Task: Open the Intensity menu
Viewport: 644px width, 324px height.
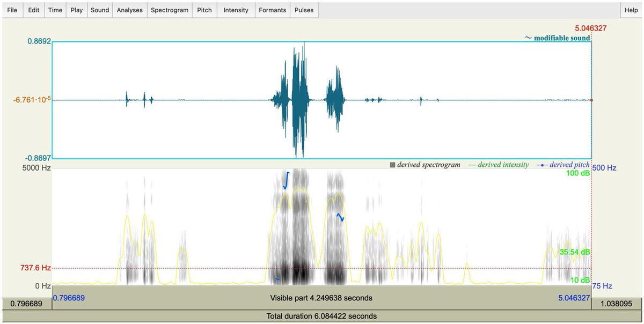Action: click(236, 10)
